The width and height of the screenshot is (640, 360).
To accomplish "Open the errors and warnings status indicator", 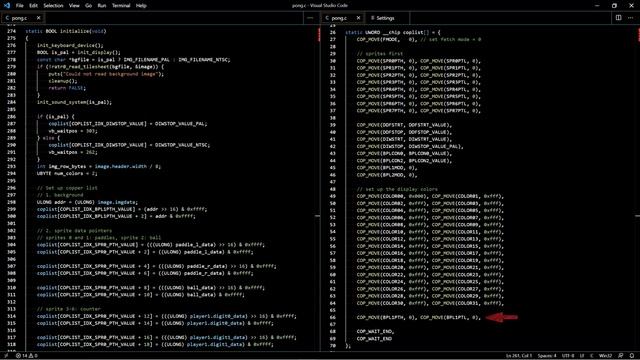I will (27, 356).
